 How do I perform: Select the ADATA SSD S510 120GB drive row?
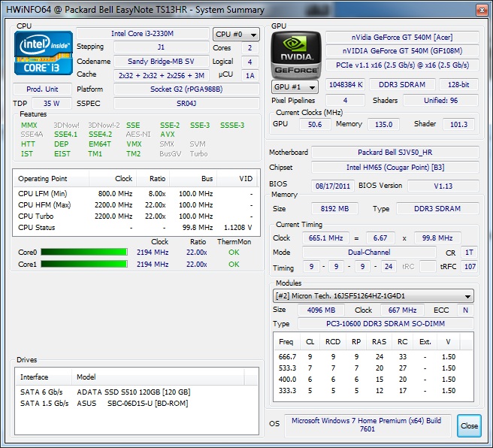pyautogui.click(x=137, y=392)
